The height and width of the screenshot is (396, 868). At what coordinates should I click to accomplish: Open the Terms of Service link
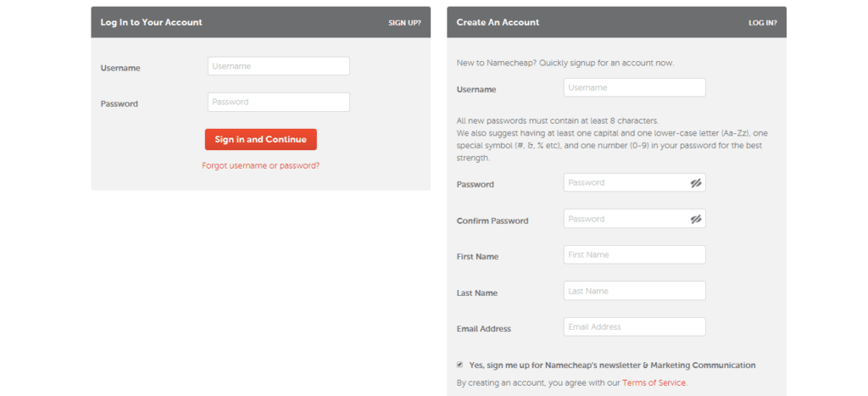654,382
